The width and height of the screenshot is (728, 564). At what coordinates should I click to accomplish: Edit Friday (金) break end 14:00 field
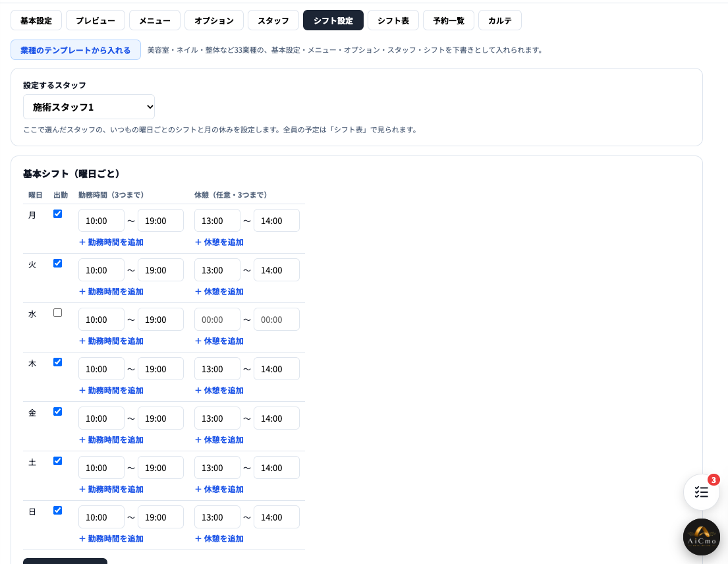[x=277, y=418]
